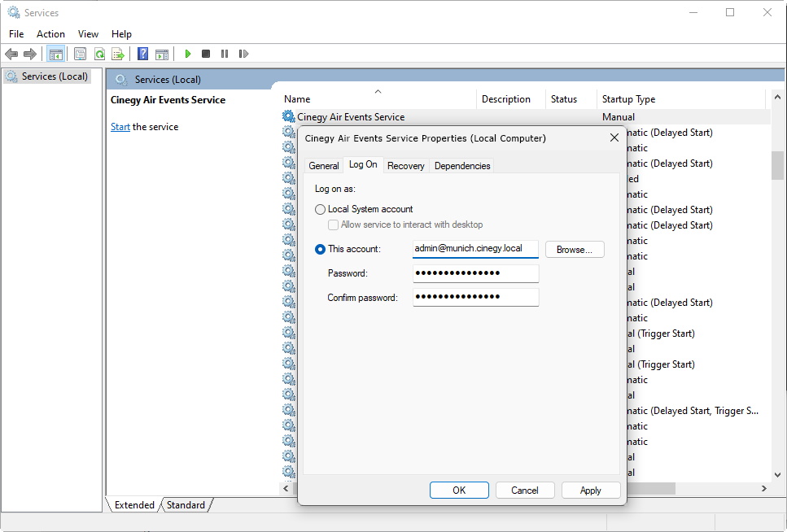Click the Back arrow in toolbar
Viewport: 787px width, 532px height.
[11, 54]
